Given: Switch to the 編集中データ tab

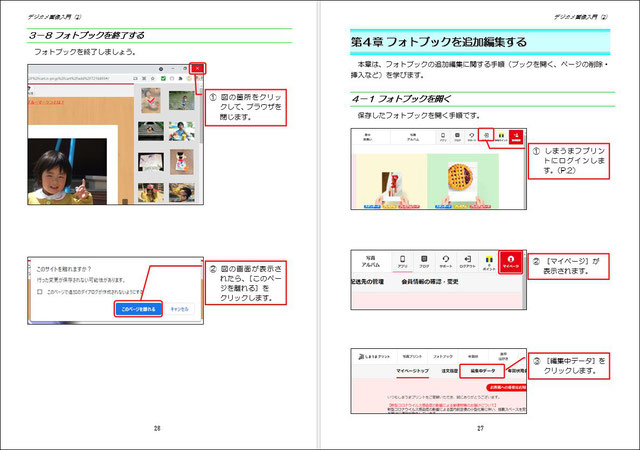Looking at the screenshot, I should point(483,371).
